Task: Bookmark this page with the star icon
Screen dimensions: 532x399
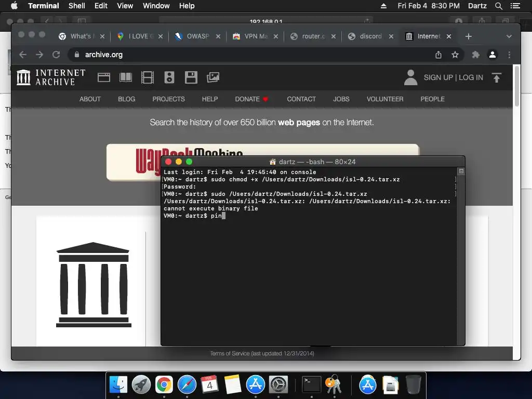Action: coord(455,55)
